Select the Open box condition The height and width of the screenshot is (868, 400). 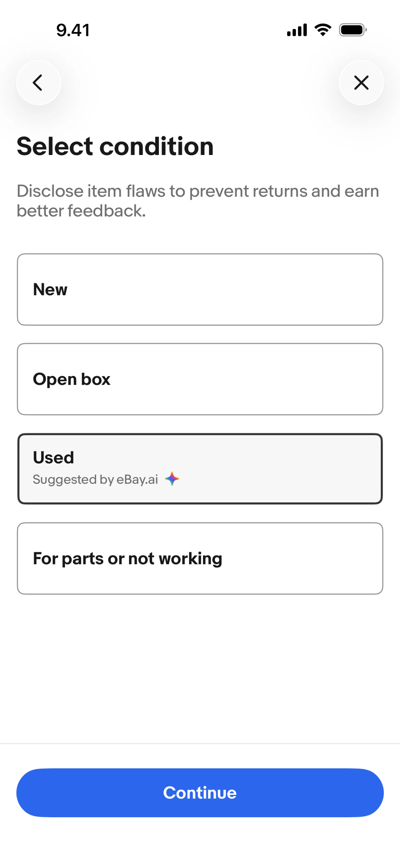(x=200, y=379)
